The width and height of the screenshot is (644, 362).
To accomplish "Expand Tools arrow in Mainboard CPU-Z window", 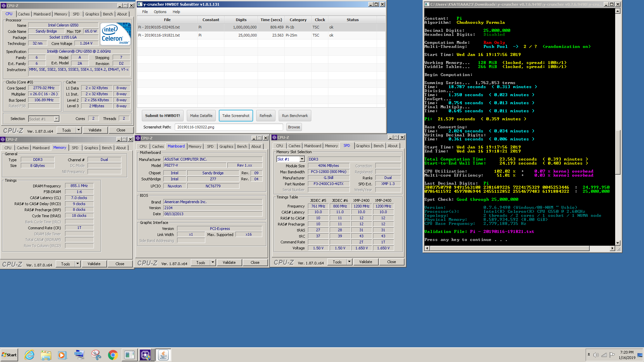I will (213, 262).
